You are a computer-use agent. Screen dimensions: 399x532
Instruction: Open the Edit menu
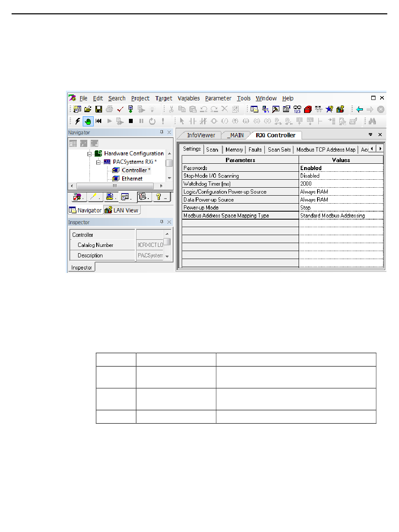(x=98, y=98)
